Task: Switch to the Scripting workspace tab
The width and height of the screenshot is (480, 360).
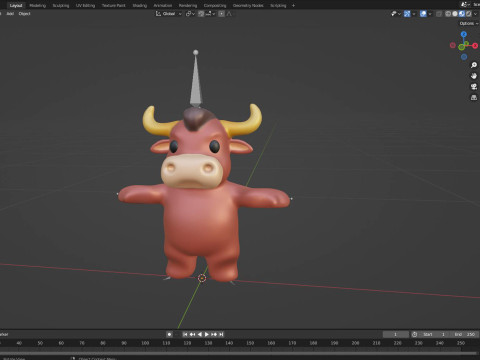Action: [278, 5]
